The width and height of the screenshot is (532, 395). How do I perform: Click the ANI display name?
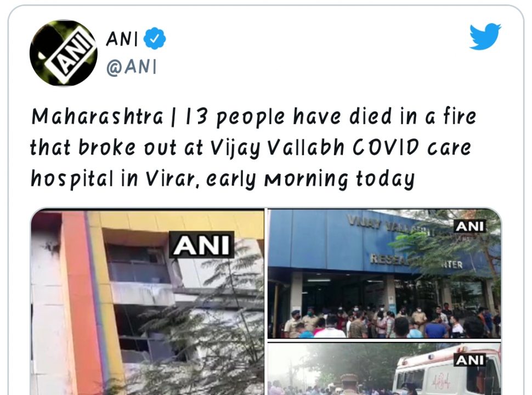122,38
